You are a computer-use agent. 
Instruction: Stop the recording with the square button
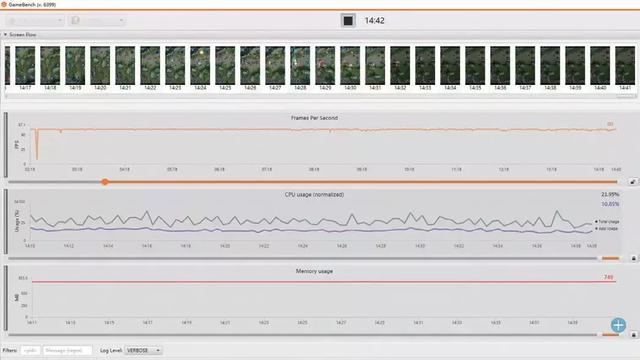pyautogui.click(x=348, y=20)
